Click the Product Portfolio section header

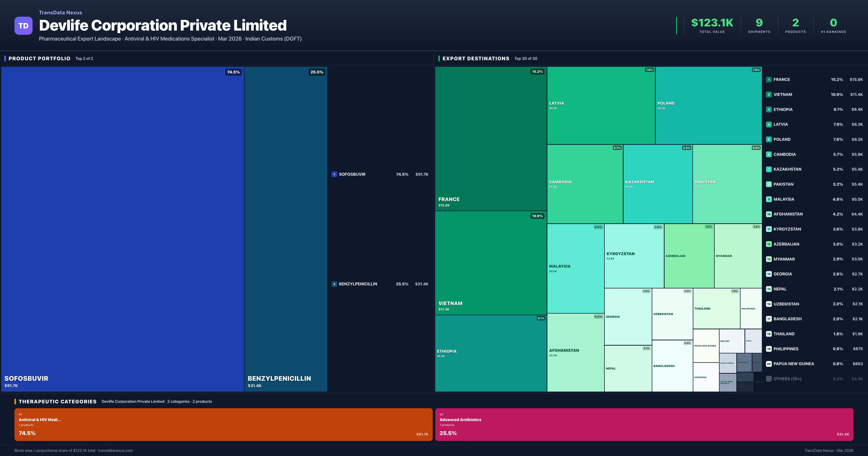[x=39, y=58]
